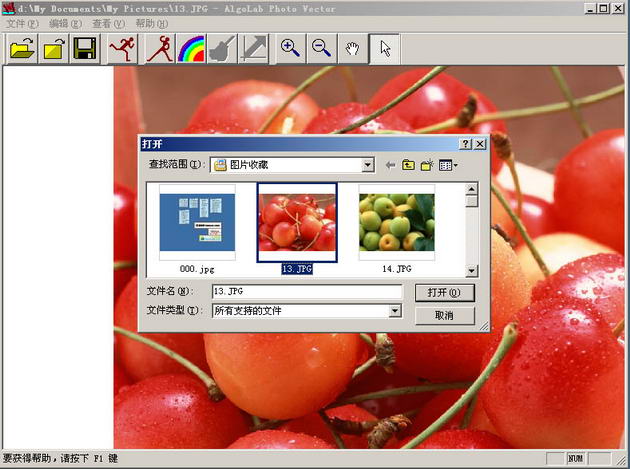The image size is (630, 469).
Task: Click the 14.JPG file name label
Action: pyautogui.click(x=397, y=269)
